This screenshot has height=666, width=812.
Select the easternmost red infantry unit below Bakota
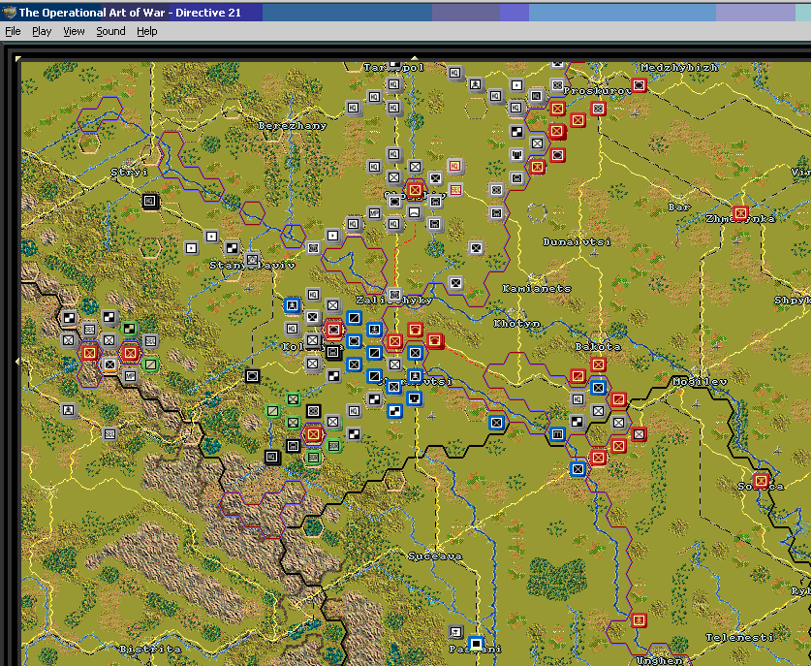[x=639, y=433]
